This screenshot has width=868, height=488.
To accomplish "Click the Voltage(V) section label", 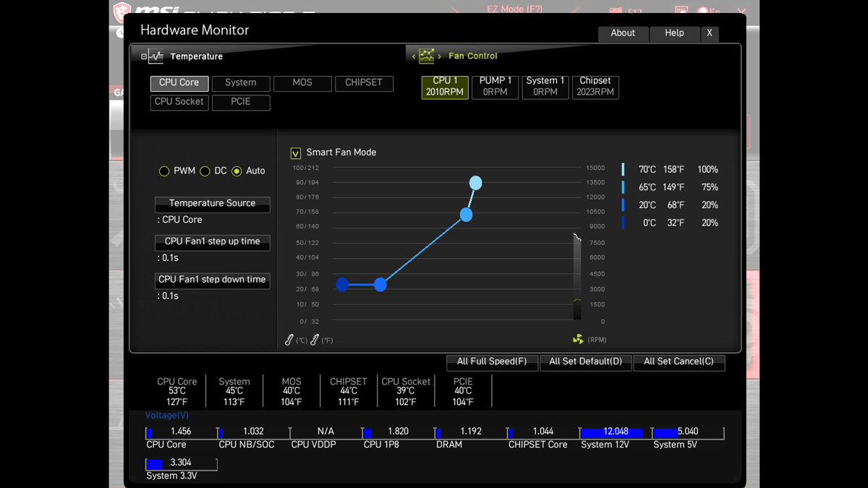I will [167, 416].
